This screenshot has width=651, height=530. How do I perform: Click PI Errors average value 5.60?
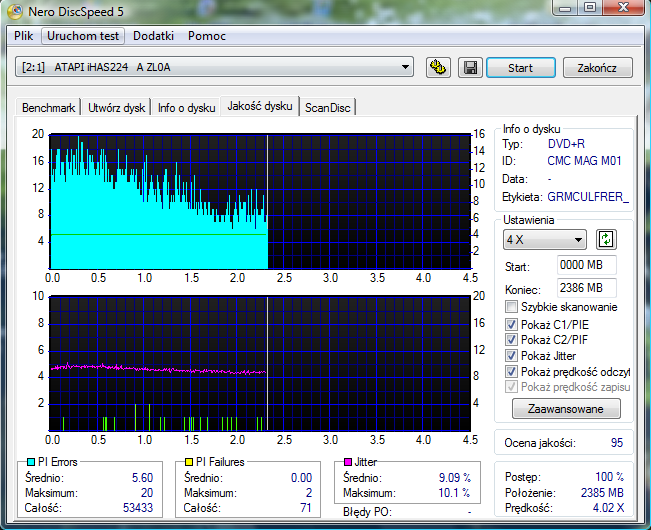point(142,478)
